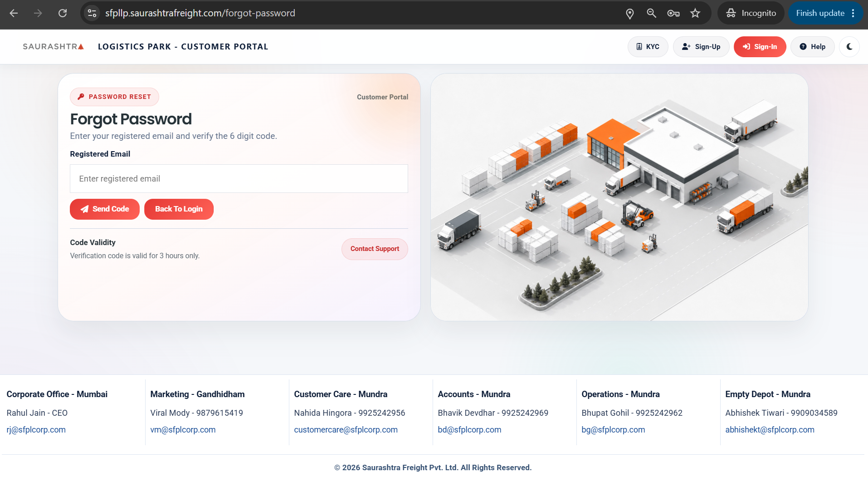Open the KYC page
Viewport: 868px width, 482px height.
[x=648, y=47]
